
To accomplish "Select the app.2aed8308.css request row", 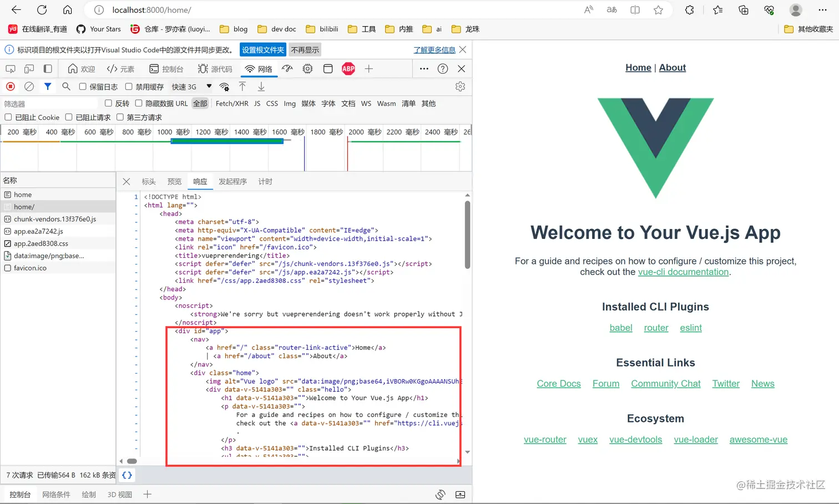I will [58, 243].
